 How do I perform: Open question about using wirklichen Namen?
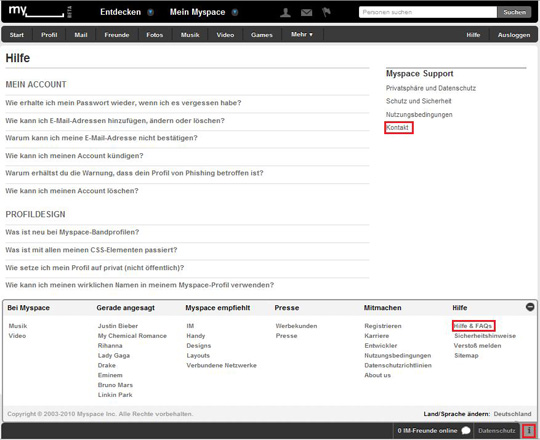[x=139, y=285]
